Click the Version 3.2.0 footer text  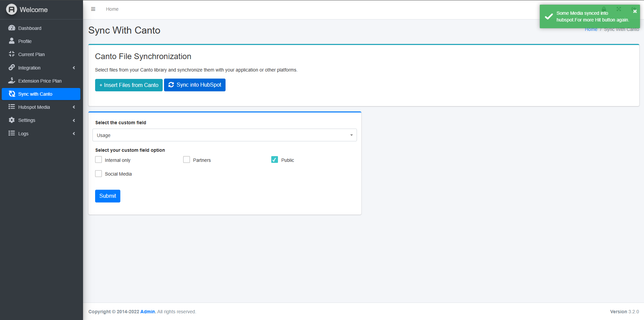[x=625, y=312]
